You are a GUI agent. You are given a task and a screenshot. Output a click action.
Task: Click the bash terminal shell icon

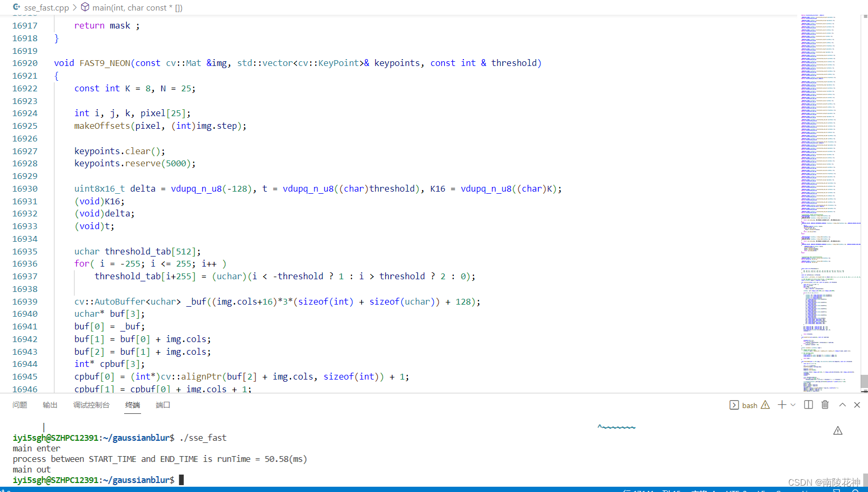pos(734,405)
